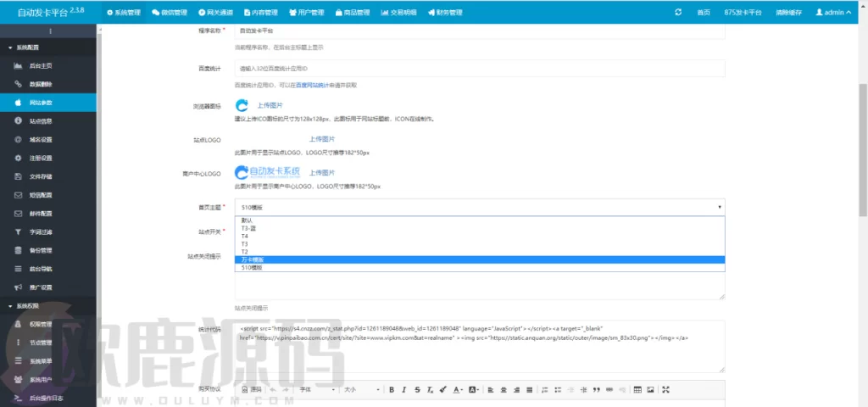Open 后台主页 in sidebar
The width and height of the screenshot is (868, 407).
coord(48,66)
